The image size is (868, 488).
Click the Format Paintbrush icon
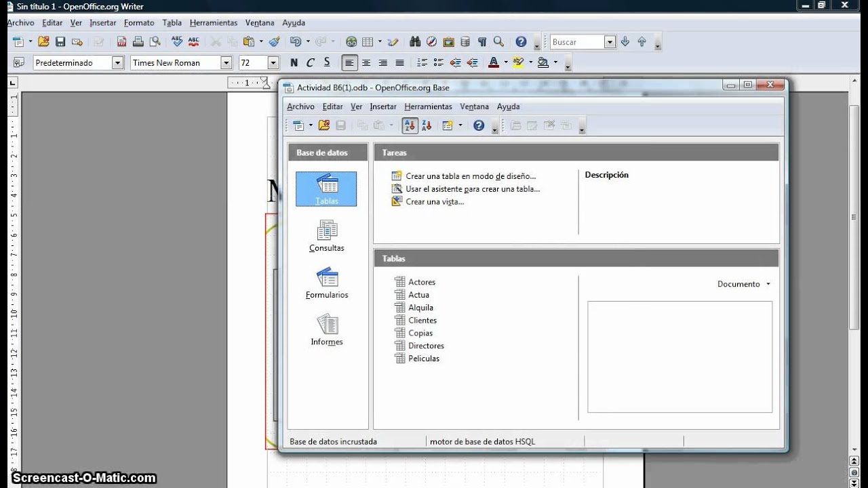point(274,41)
